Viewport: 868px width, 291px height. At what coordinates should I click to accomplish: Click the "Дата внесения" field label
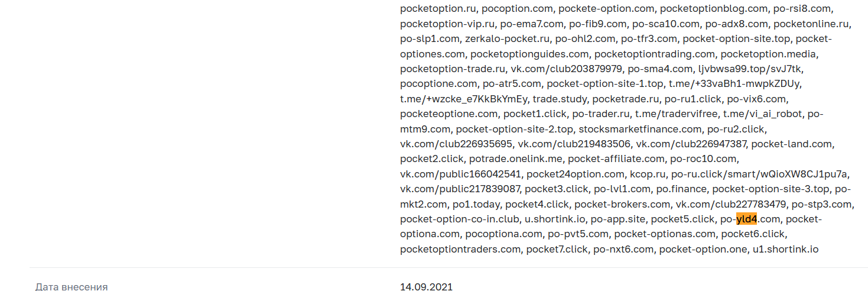[71, 287]
